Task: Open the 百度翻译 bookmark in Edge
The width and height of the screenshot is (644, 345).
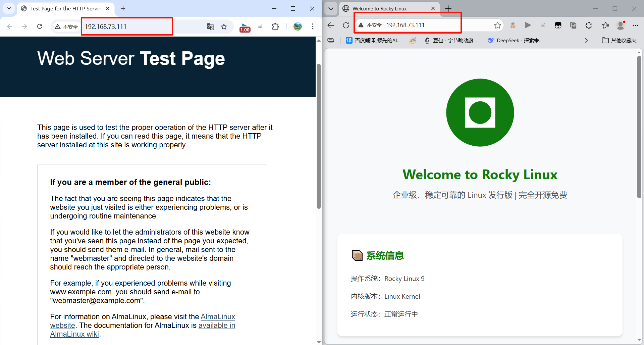Action: pos(373,40)
